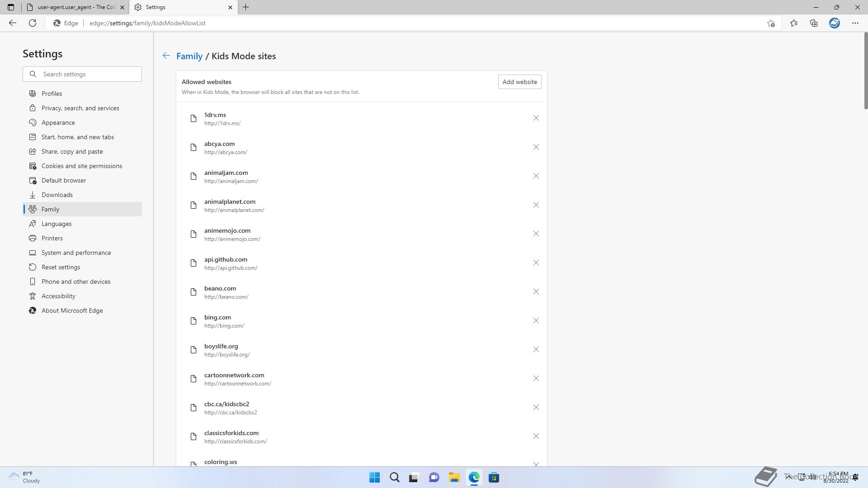Open Start, home, and new tabs
Image resolution: width=868 pixels, height=488 pixels.
(x=82, y=137)
